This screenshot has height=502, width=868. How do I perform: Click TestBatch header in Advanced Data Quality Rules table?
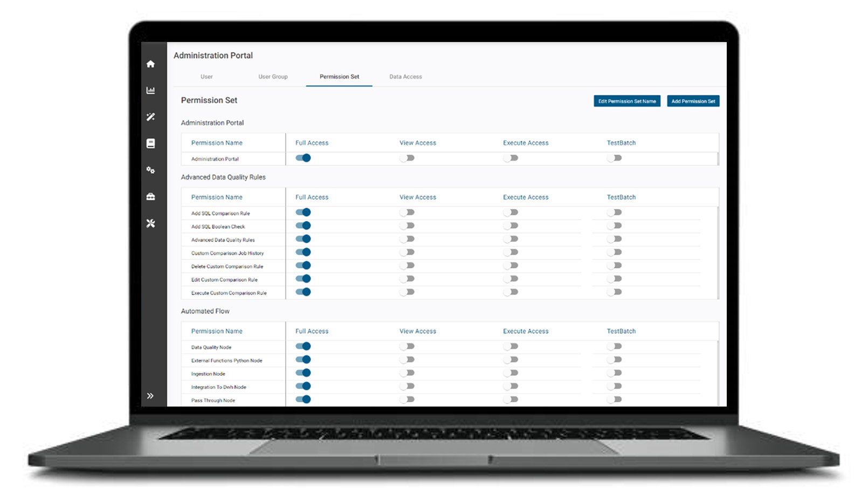[x=621, y=197]
